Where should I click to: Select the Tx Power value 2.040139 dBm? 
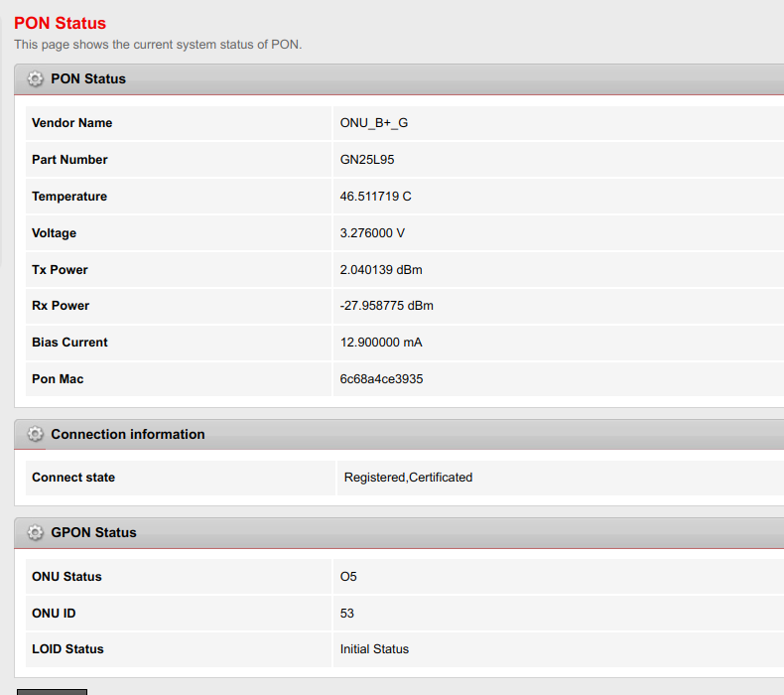coord(381,270)
